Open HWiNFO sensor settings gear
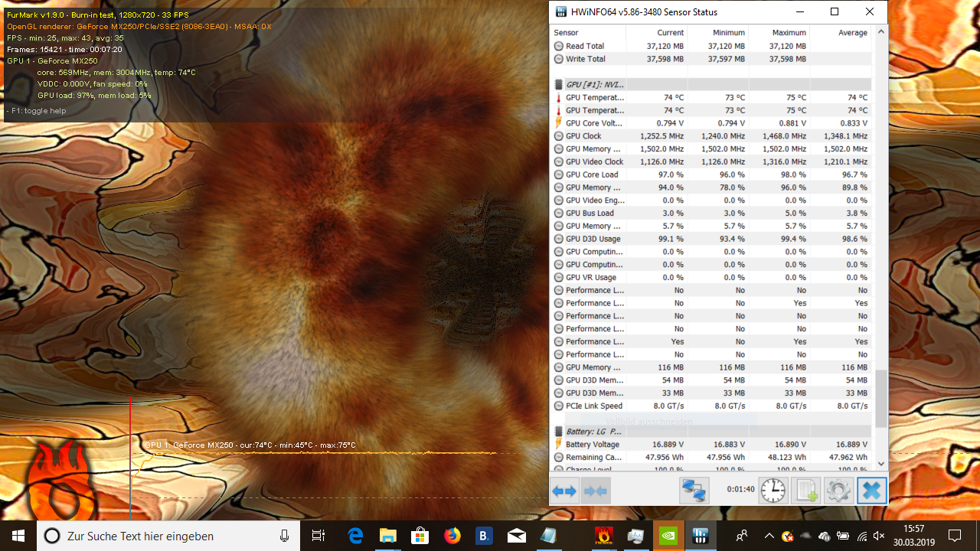Viewport: 980px width, 551px height. (x=839, y=491)
